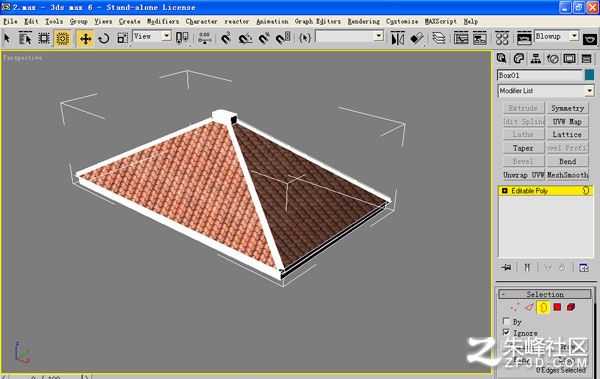This screenshot has height=379, width=600.
Task: Uncheck the Ignore Backfacing checkbox
Action: click(x=506, y=332)
